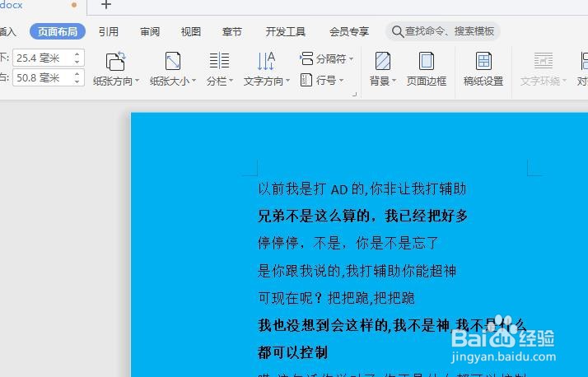Screen dimensions: 588x377
Task: Click the bold line 兄弟不是这么算的
Action: point(362,216)
